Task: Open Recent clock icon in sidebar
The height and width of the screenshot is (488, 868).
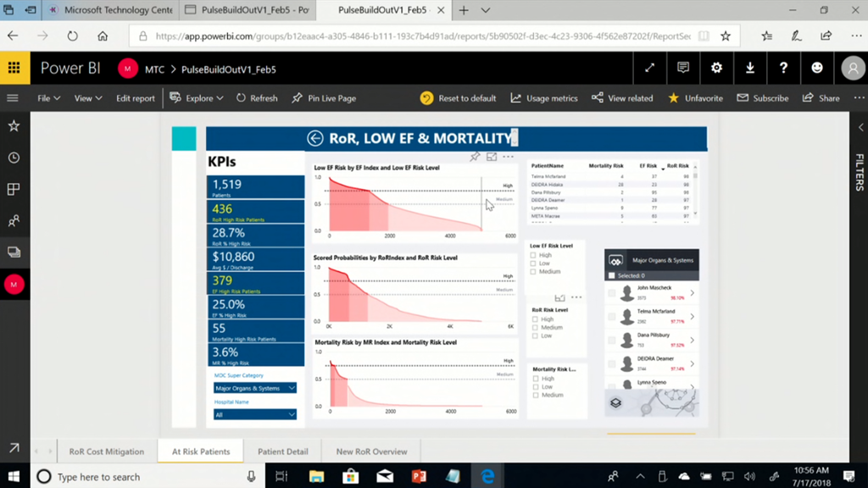Action: (14, 158)
